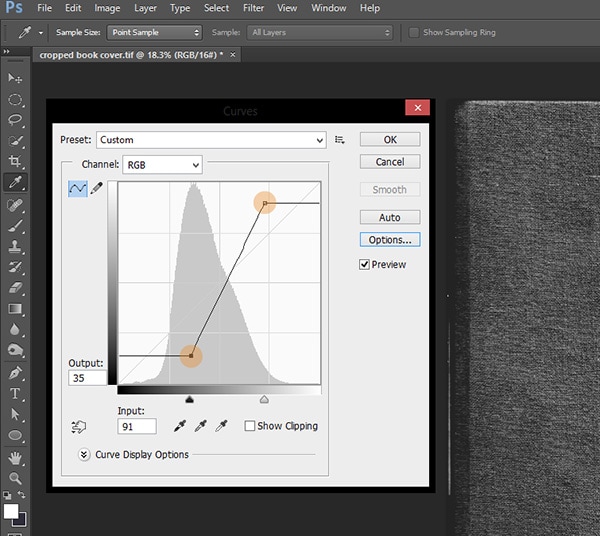Select the Lasso tool
600x536 pixels.
click(15, 120)
